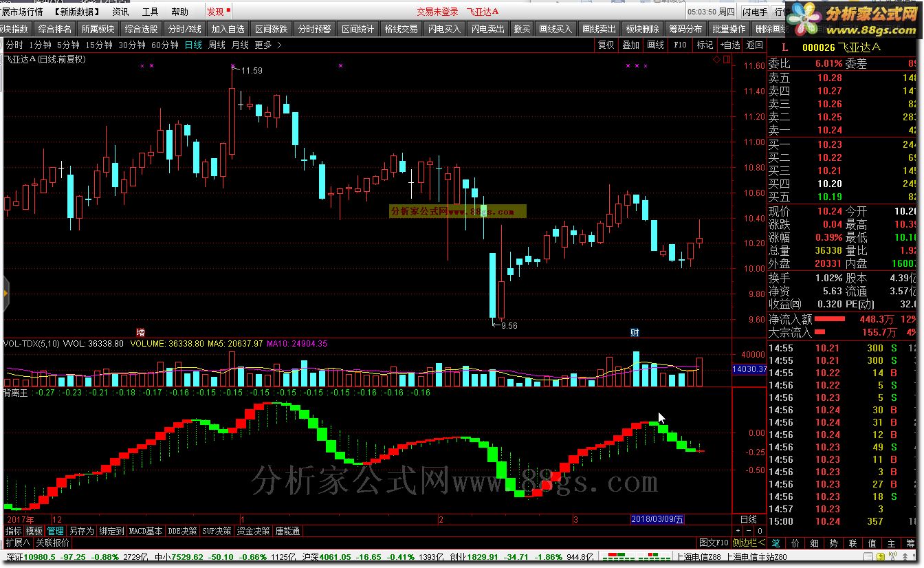Open the F10 company info button

680,45
